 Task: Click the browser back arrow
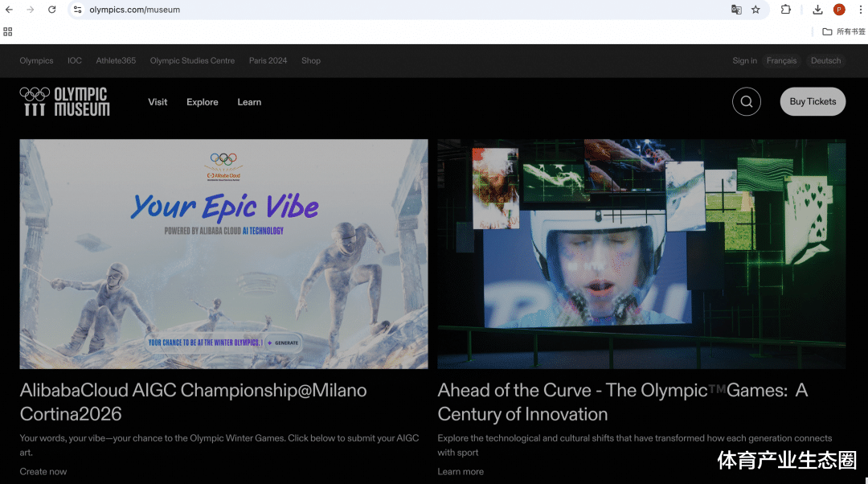[x=10, y=10]
